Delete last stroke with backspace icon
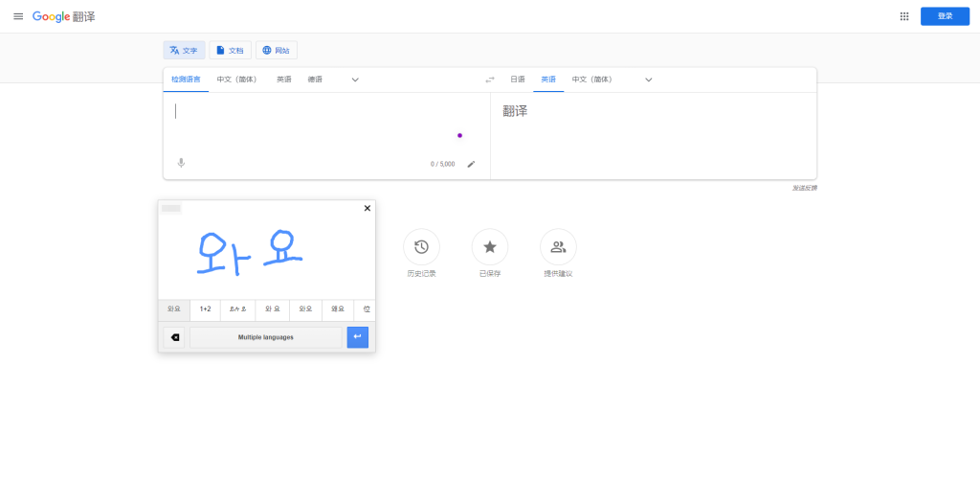The image size is (980, 479). pos(174,337)
